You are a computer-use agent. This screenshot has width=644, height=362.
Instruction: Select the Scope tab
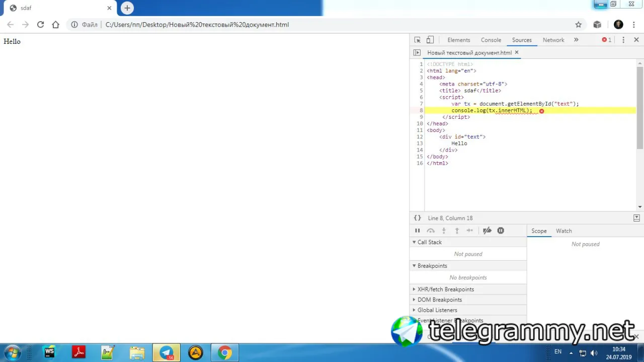click(539, 231)
